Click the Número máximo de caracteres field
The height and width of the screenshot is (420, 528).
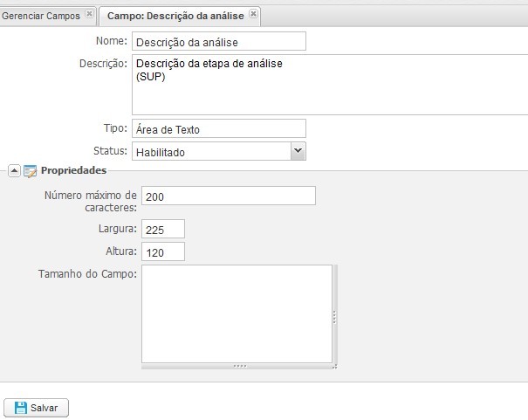coord(229,196)
